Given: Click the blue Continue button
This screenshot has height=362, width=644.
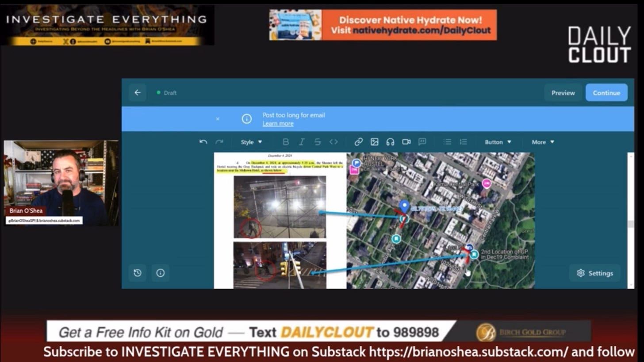Looking at the screenshot, I should (606, 93).
